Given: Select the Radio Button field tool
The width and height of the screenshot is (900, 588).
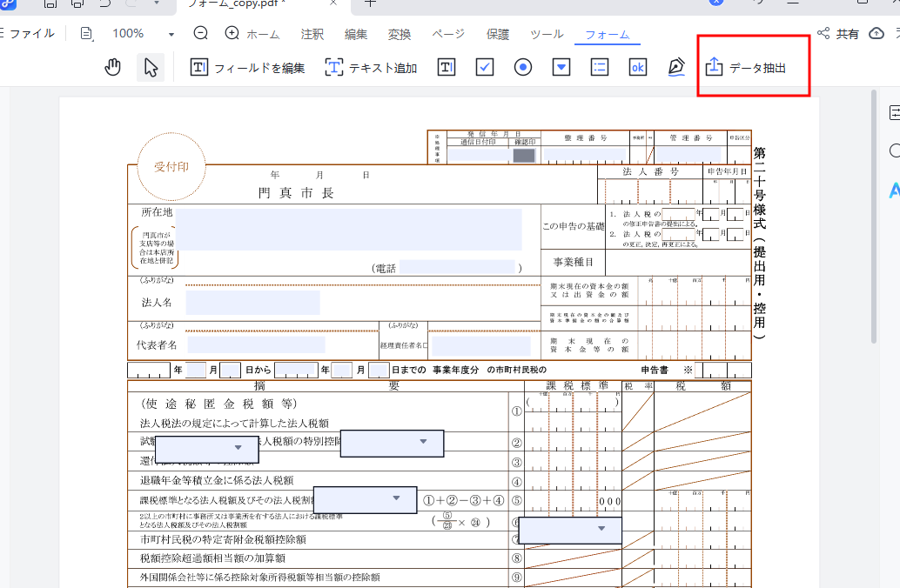Looking at the screenshot, I should (x=522, y=67).
